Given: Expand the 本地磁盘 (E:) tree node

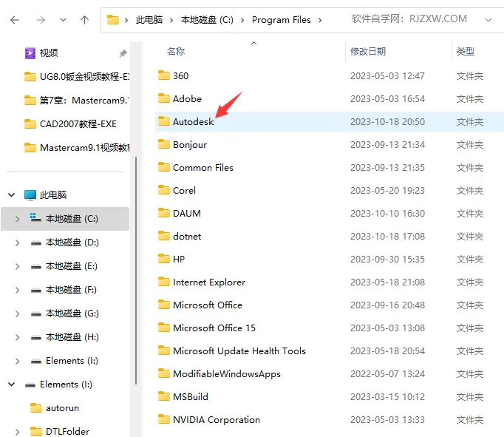Looking at the screenshot, I should (x=17, y=266).
